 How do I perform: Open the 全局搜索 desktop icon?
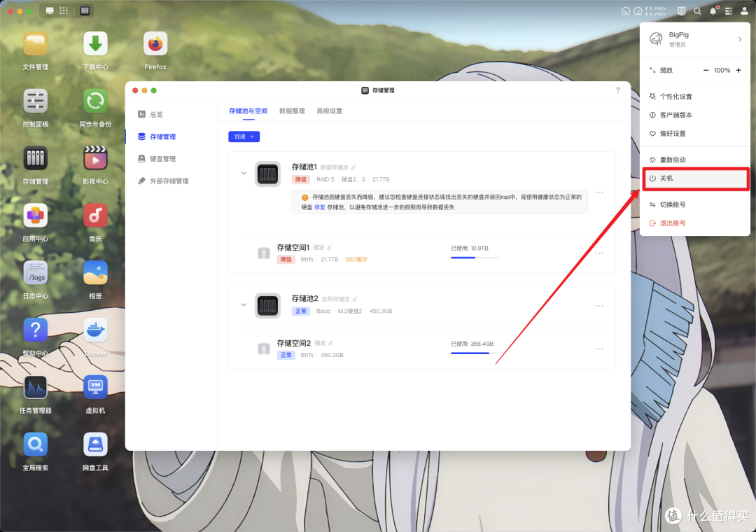35,445
